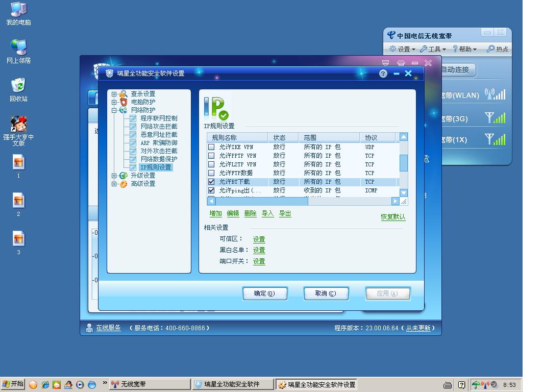
Task: Click the 查杀设置 magnifier icon in tree
Action: tap(124, 94)
